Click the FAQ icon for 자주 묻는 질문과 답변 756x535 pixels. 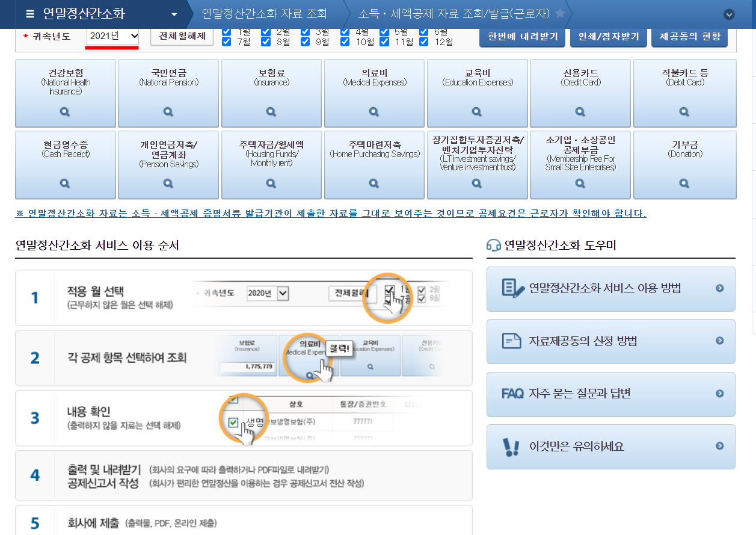click(x=512, y=394)
